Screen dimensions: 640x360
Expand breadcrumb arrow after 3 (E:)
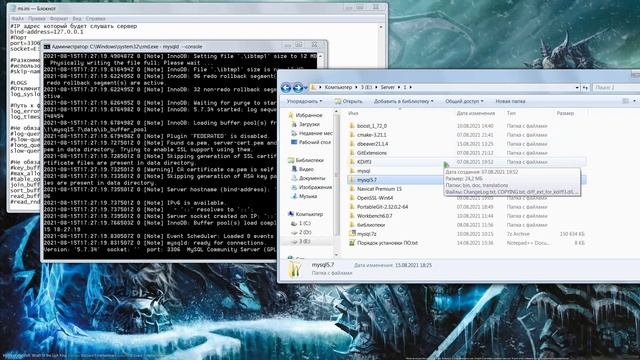[x=376, y=87]
